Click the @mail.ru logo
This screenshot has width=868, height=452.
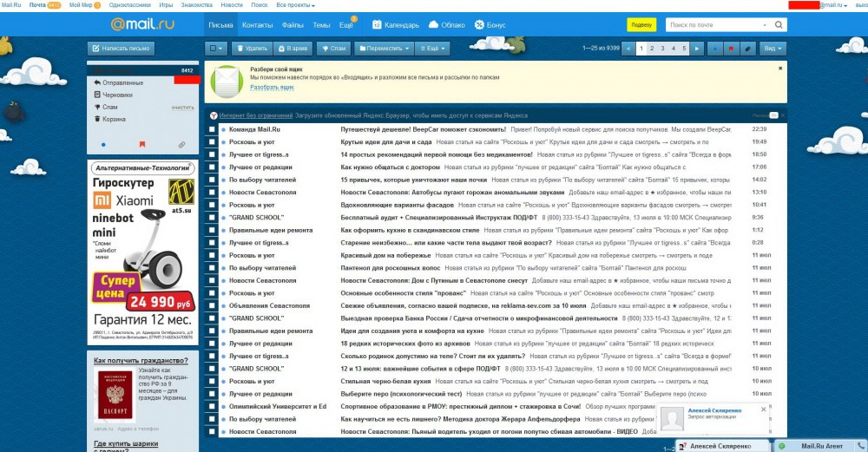click(142, 24)
